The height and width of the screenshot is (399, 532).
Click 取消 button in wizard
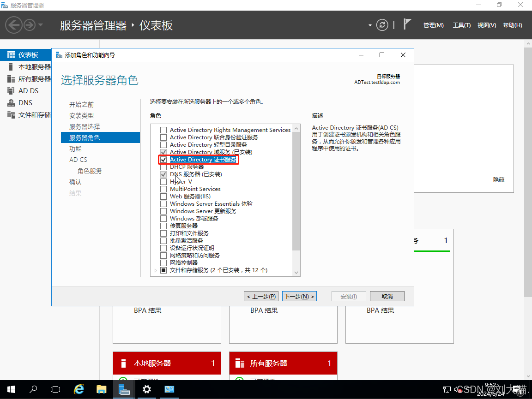point(387,296)
